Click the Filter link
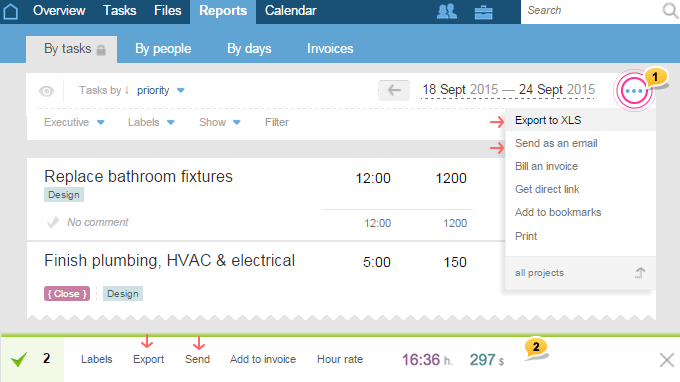680x382 pixels. click(x=277, y=122)
